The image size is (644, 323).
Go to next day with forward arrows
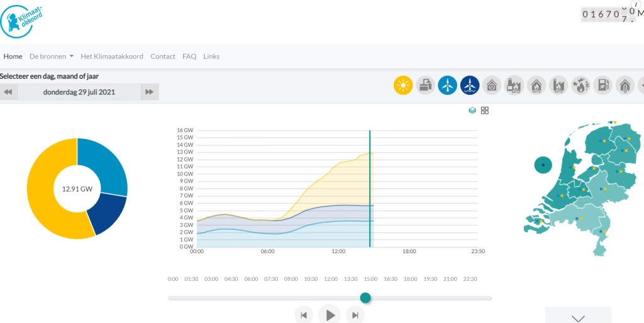(x=150, y=92)
